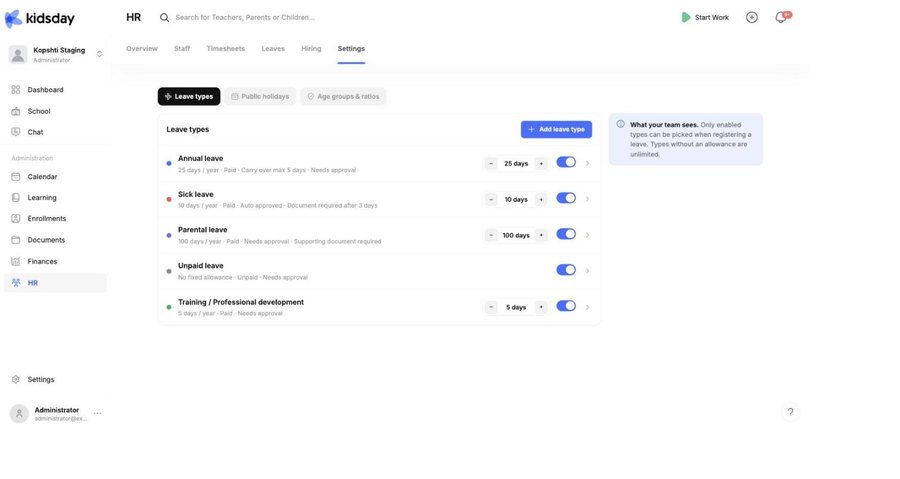Expand the Annual leave row chevron

pyautogui.click(x=587, y=163)
